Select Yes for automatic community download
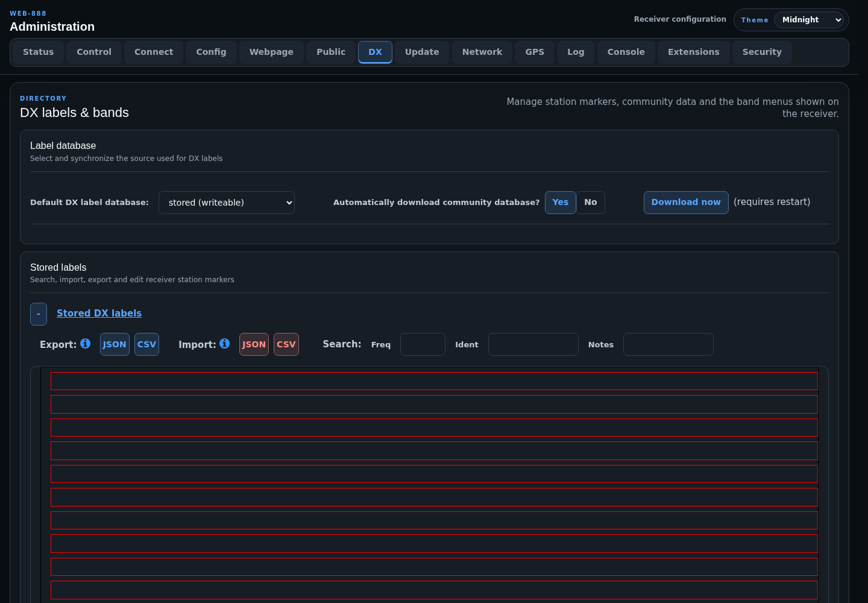The image size is (868, 603). pos(561,203)
